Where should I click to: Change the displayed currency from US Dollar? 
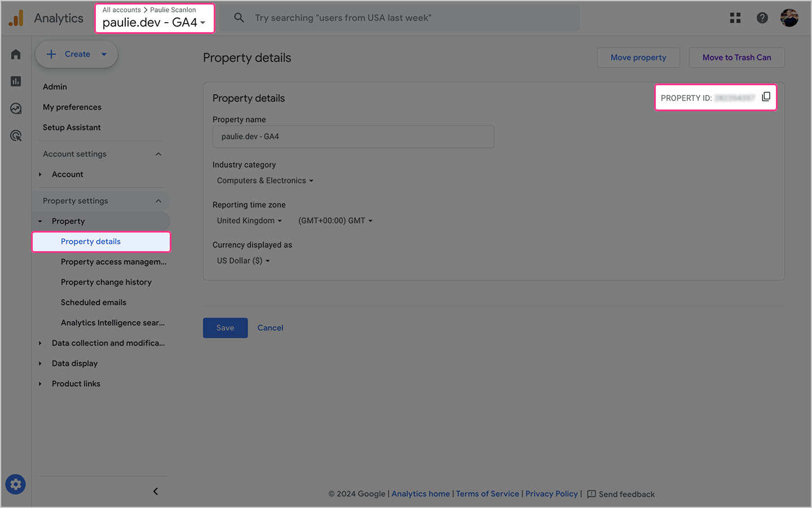tap(242, 260)
